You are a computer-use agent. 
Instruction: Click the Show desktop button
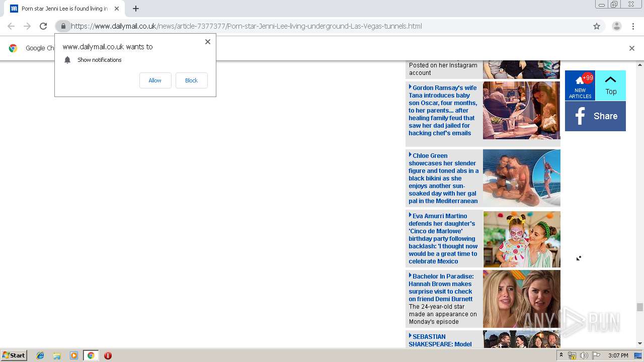pyautogui.click(x=638, y=355)
